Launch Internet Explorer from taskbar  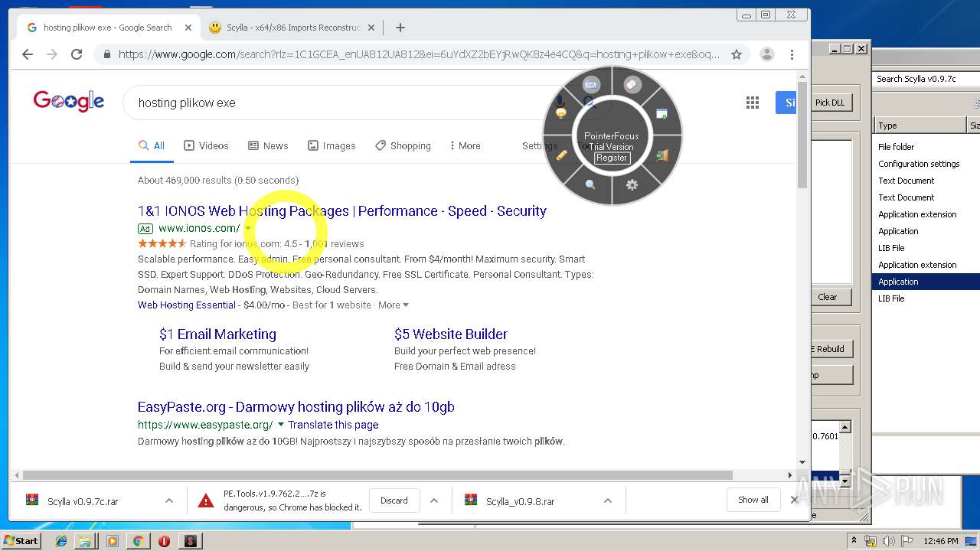[x=61, y=541]
